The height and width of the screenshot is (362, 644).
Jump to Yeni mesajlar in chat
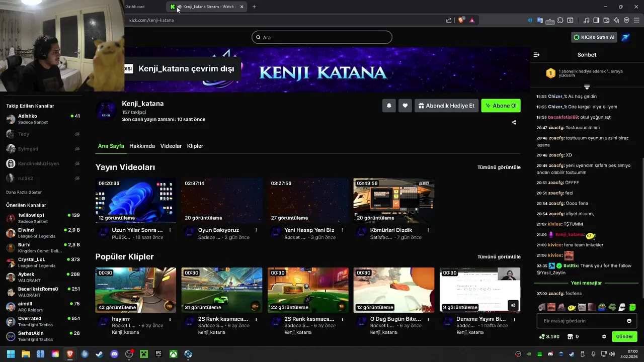[x=587, y=283]
